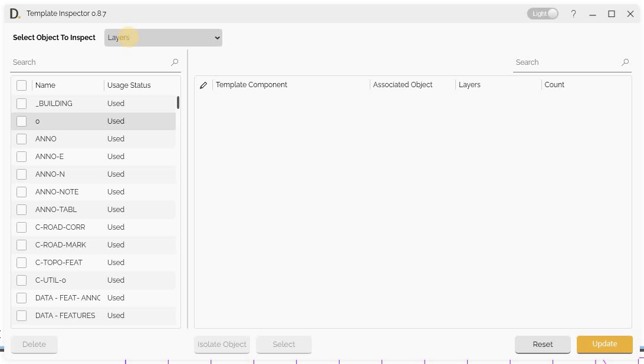Select the C-ROAD-CORR layer checkbox
Screen dimensions: 644x364
click(22, 227)
